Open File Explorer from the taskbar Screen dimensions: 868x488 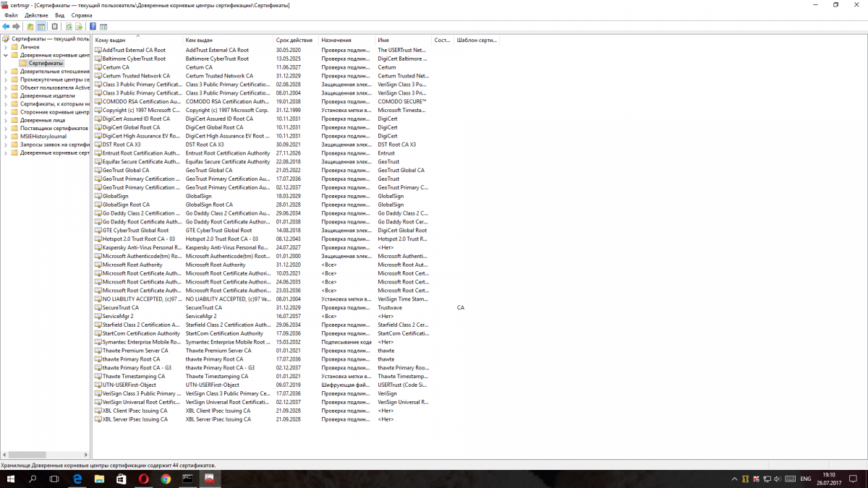99,479
